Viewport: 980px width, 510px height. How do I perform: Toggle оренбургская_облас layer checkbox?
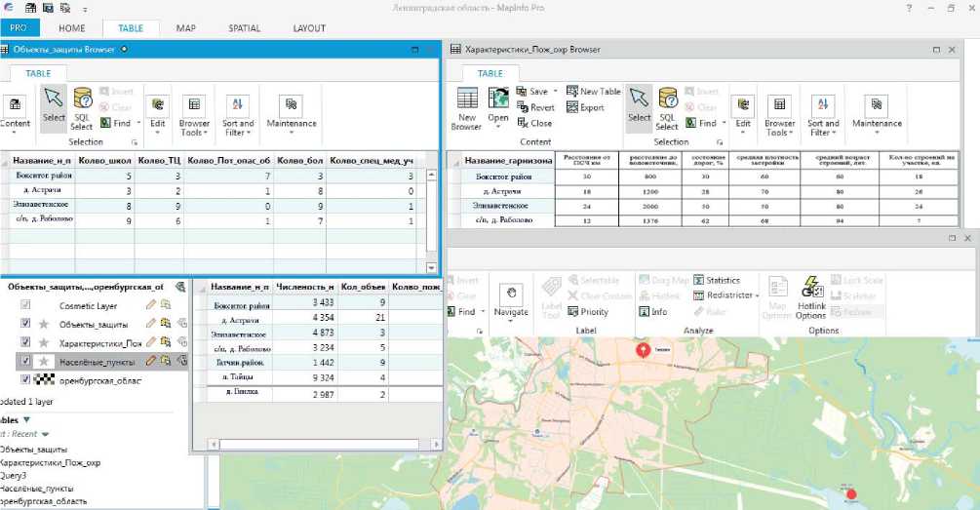pyautogui.click(x=26, y=380)
